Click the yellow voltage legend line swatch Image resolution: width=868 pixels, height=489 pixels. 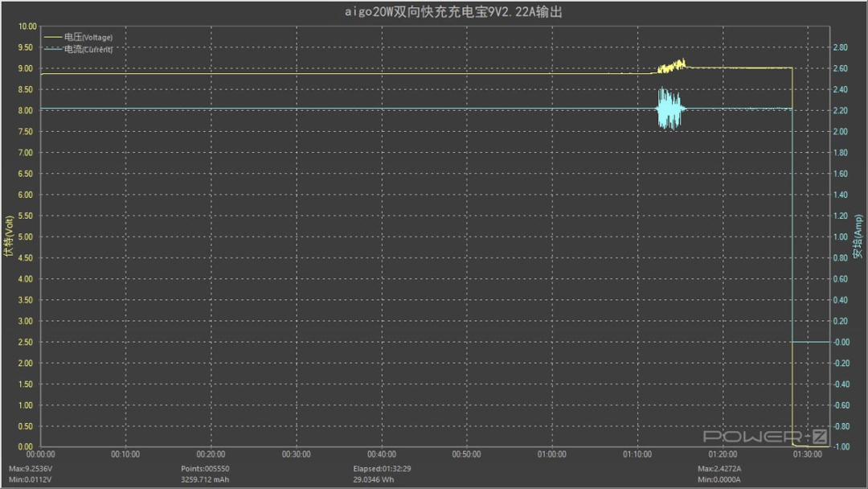[52, 37]
